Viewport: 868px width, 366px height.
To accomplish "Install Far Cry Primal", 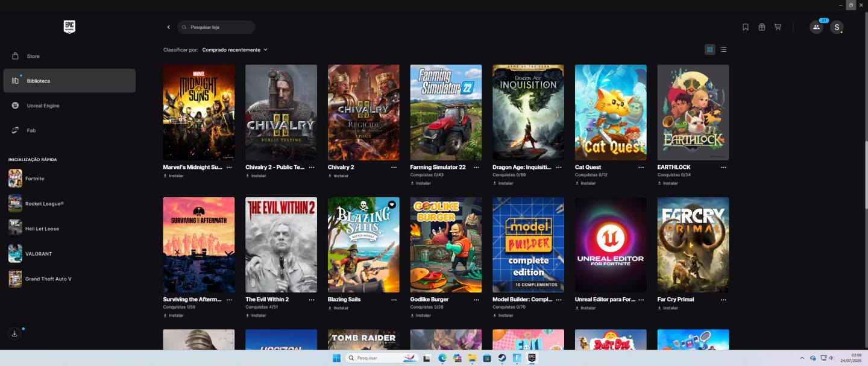I will (668, 308).
